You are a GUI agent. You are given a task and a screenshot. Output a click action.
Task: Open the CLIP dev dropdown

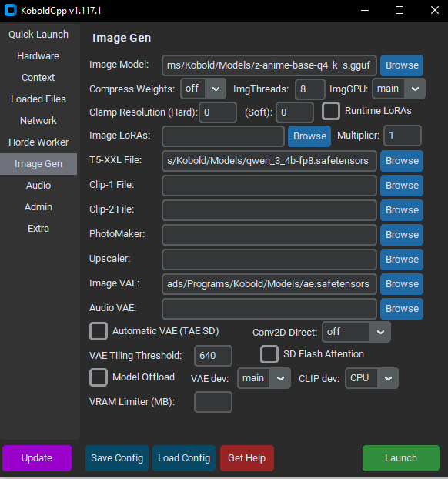[372, 378]
